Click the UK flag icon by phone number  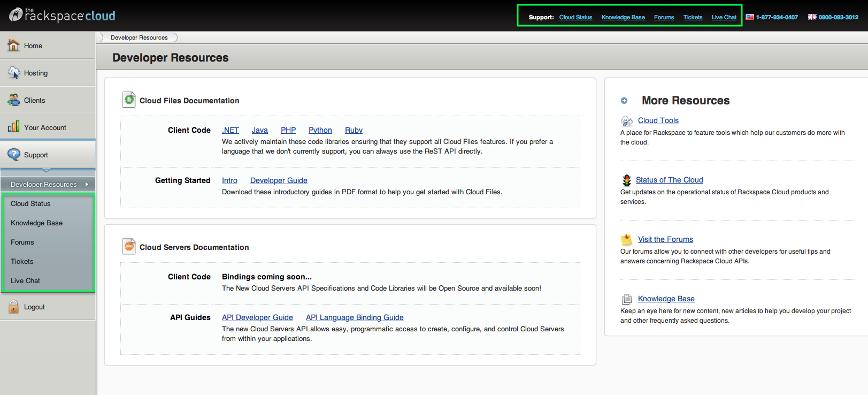tap(812, 17)
